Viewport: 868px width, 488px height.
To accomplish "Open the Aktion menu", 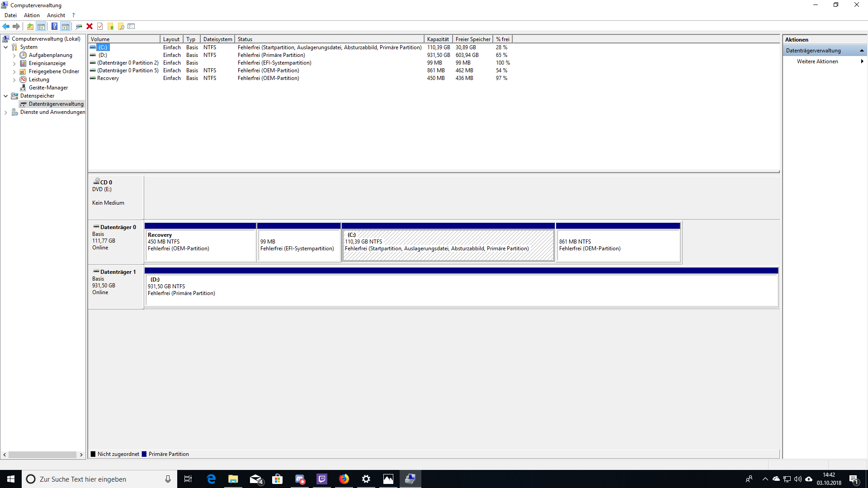I will (32, 15).
